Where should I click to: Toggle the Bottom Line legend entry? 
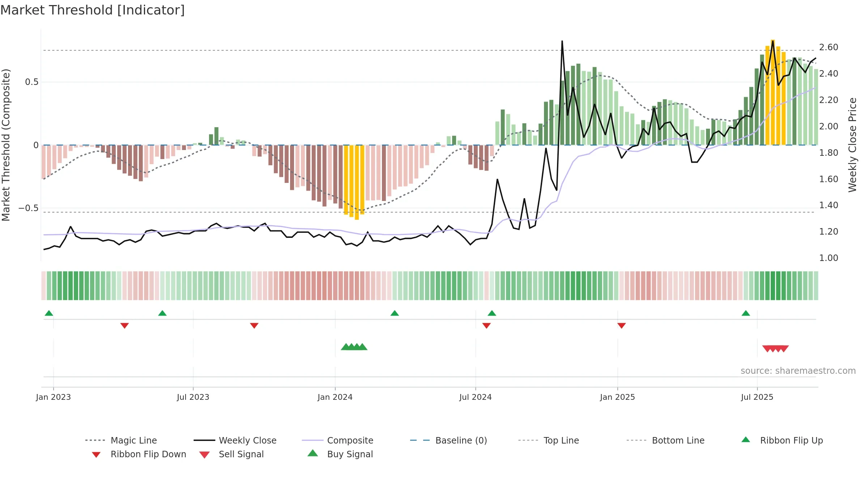tap(665, 440)
